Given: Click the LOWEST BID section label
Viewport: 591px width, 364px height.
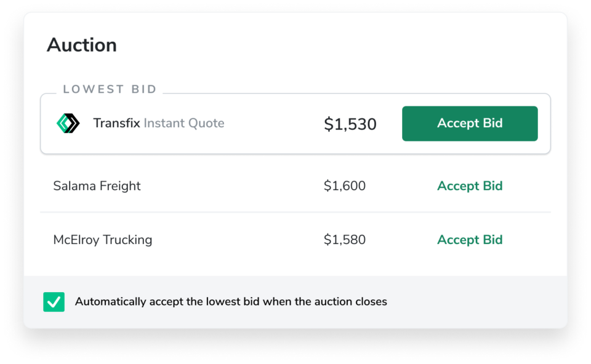Looking at the screenshot, I should point(110,89).
